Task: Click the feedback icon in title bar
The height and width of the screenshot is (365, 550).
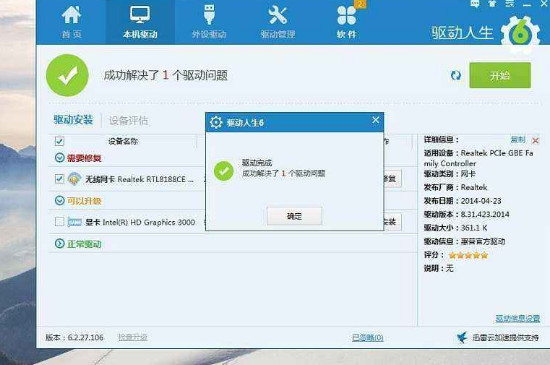Action: [475, 4]
